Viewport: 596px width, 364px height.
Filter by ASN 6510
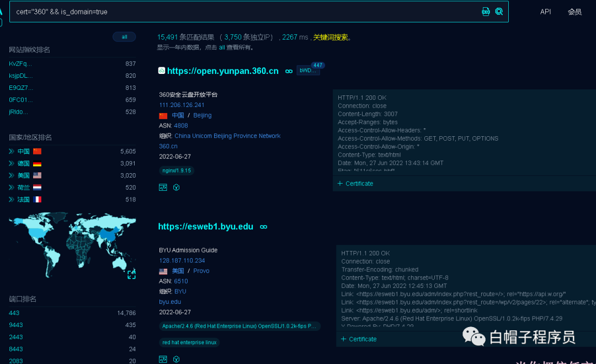[x=181, y=281]
